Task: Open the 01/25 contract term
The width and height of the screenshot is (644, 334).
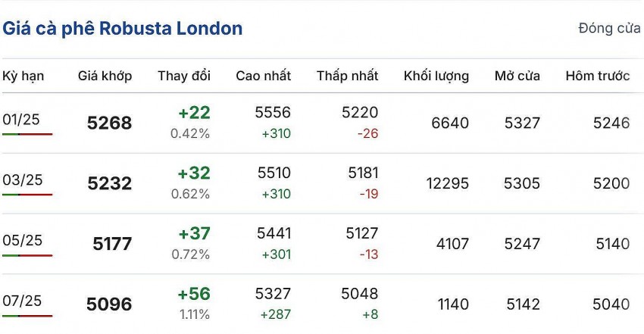Action: click(23, 120)
